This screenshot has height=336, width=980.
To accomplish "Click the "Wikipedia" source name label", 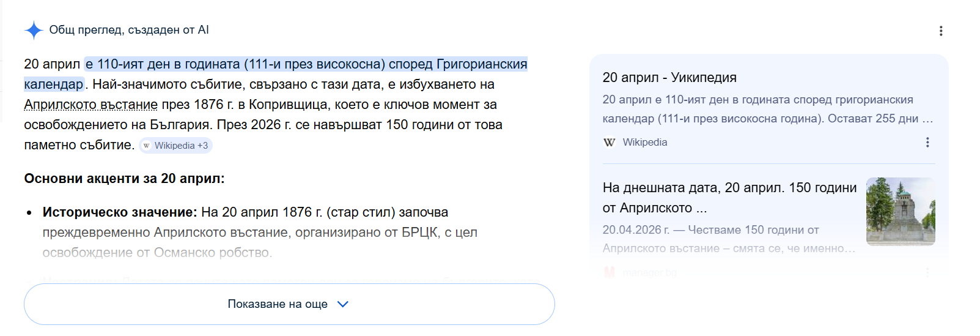I will pos(645,143).
